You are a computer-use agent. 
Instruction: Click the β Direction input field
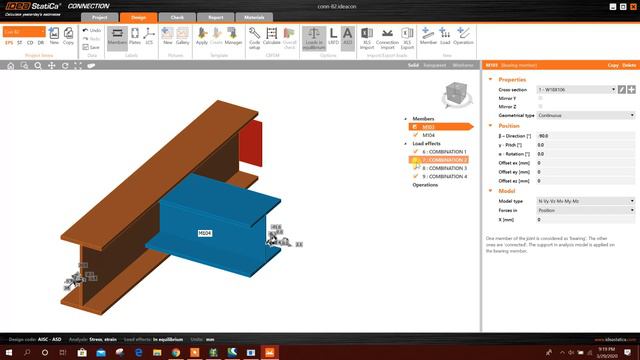pos(586,136)
